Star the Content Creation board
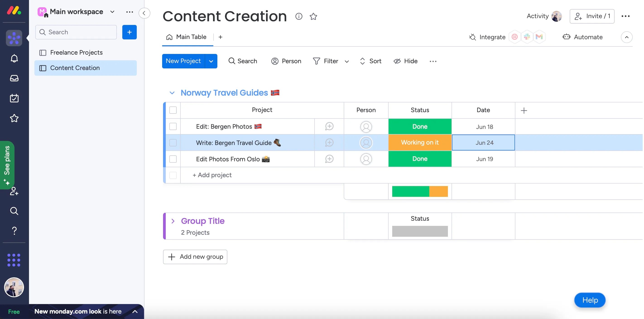The height and width of the screenshot is (319, 644). tap(313, 17)
